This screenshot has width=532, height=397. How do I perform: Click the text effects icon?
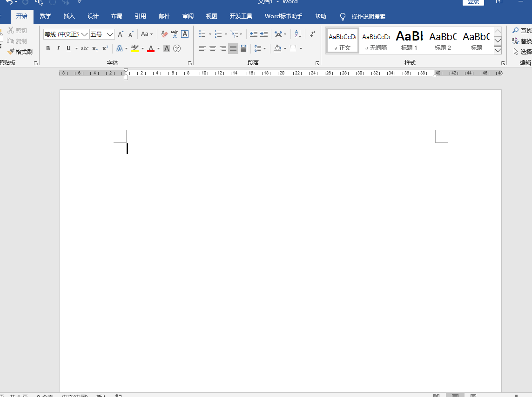[120, 48]
